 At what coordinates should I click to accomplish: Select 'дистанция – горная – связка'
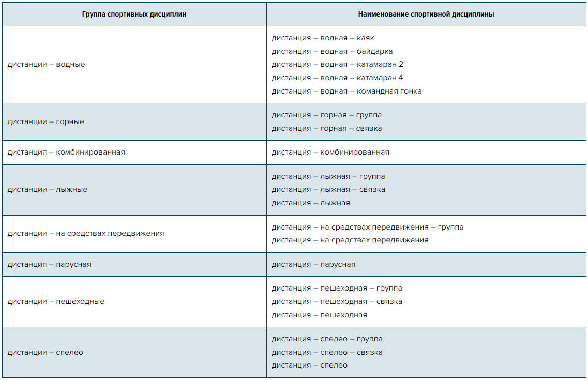pos(327,129)
